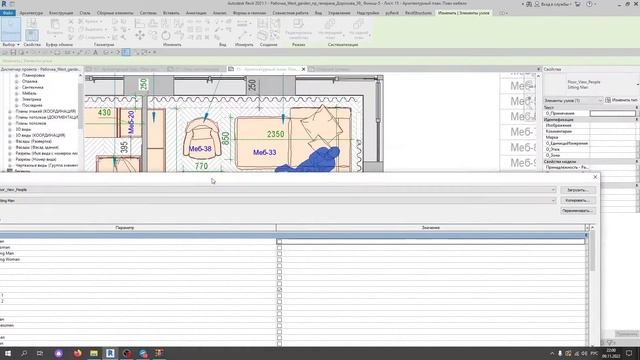The width and height of the screenshot is (640, 360).
Task: Expand the Отделка tree node
Action: [17, 81]
